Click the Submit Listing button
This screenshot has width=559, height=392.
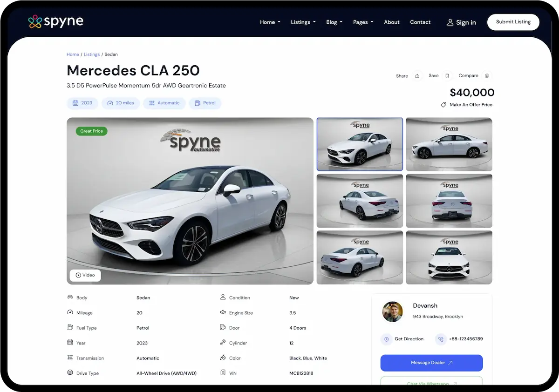coord(513,22)
